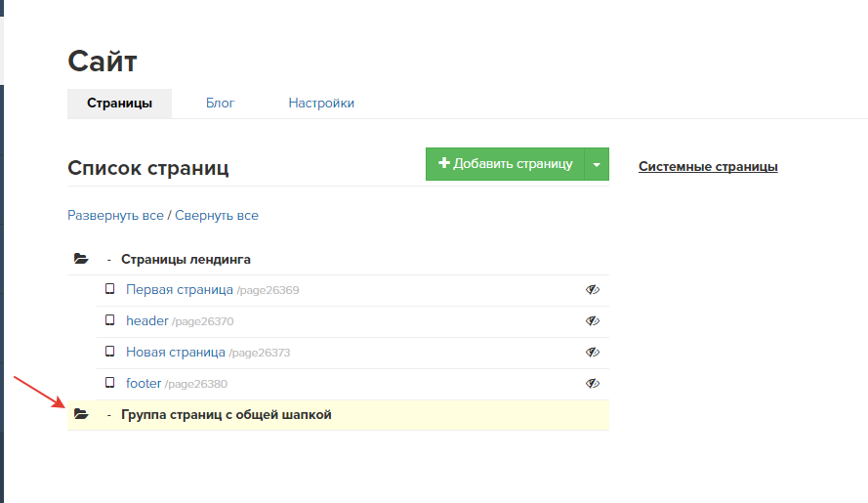
Task: Open header page link
Action: pos(147,320)
